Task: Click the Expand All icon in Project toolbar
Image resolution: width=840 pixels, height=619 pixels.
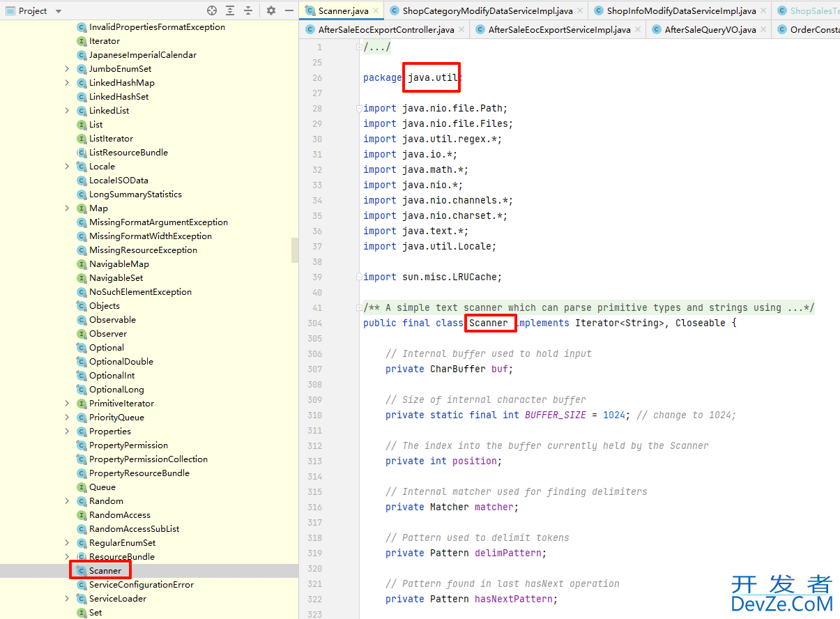Action: (230, 10)
